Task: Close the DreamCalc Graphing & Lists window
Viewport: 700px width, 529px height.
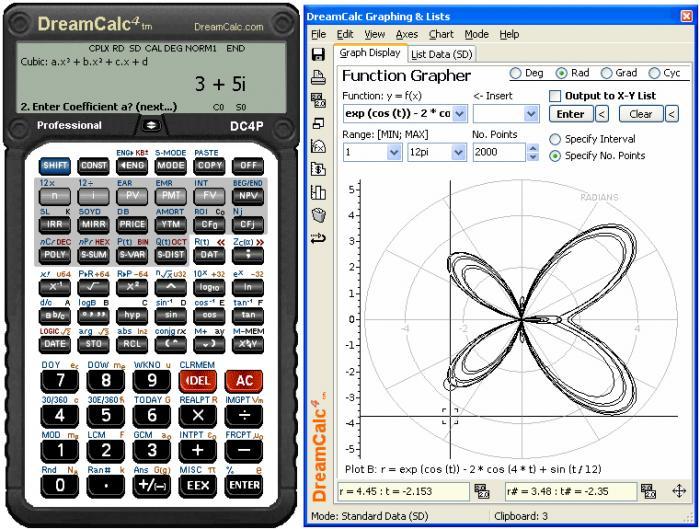Action: (x=687, y=17)
